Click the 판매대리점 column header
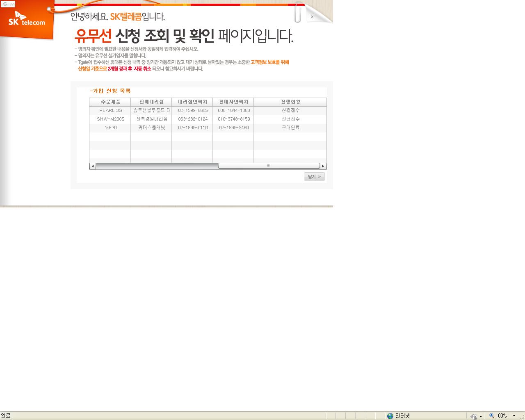Screen dimensions: 525x420 (151, 102)
